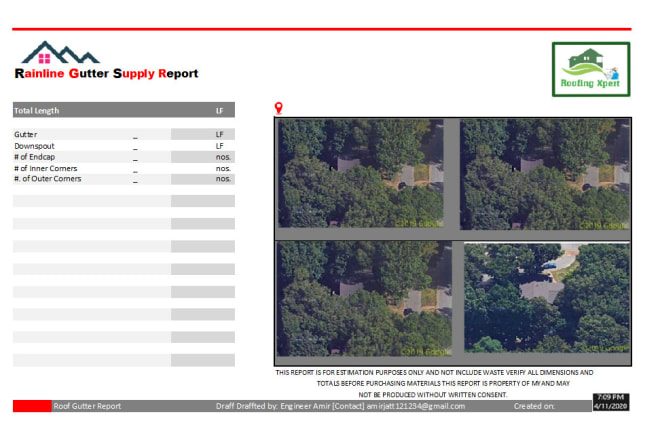This screenshot has height=440, width=660.
Task: Click the 'Created on:' footer label
Action: (534, 406)
